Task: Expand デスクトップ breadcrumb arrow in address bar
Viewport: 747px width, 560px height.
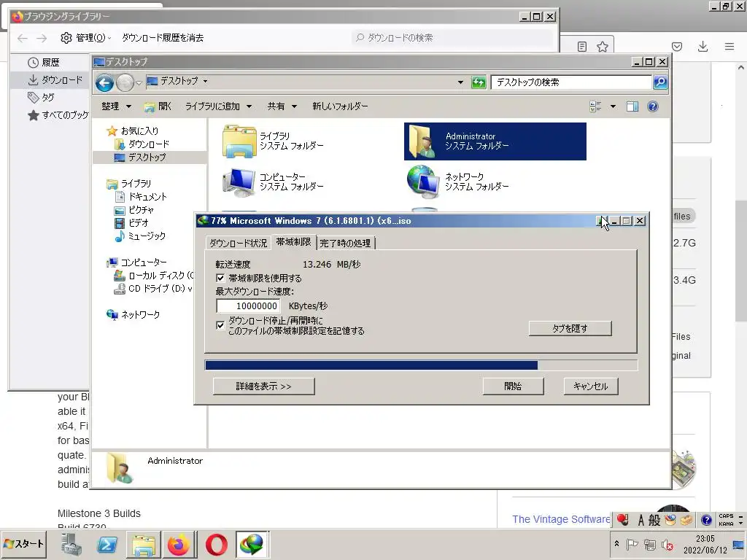Action: (205, 82)
